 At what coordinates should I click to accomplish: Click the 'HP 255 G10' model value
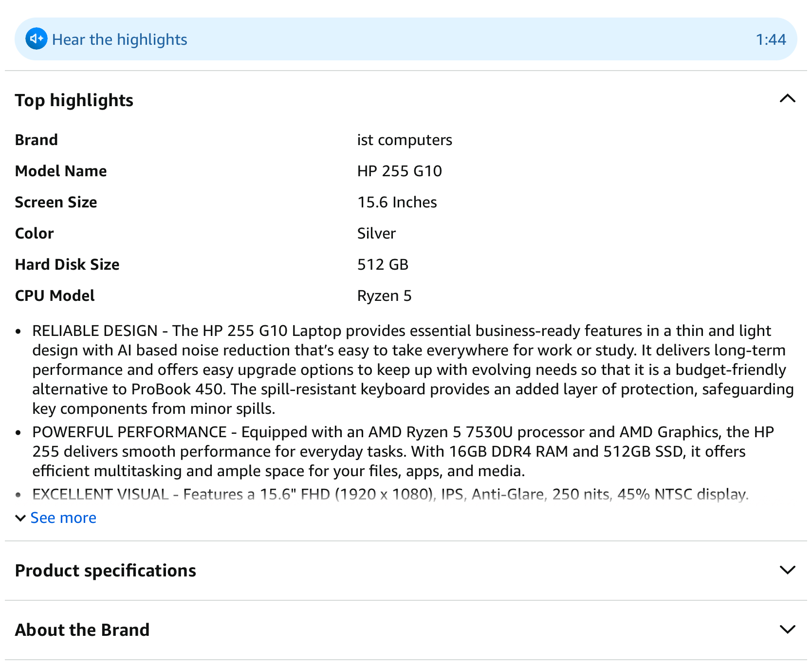point(400,171)
